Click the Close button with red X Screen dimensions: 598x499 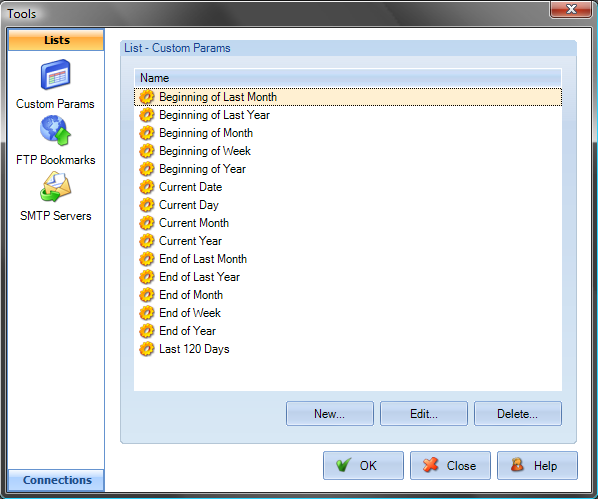450,465
